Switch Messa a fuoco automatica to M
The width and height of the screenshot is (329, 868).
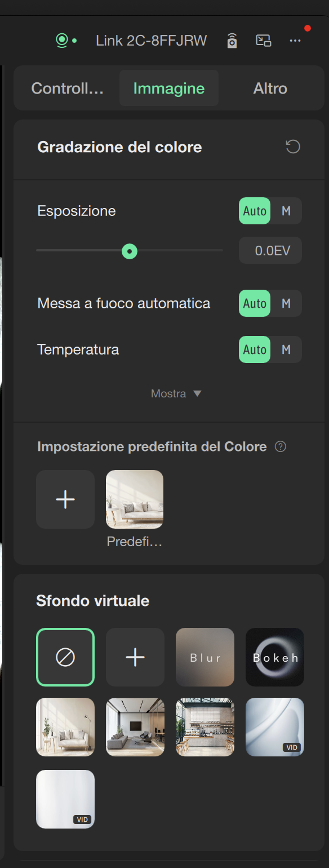pos(286,303)
